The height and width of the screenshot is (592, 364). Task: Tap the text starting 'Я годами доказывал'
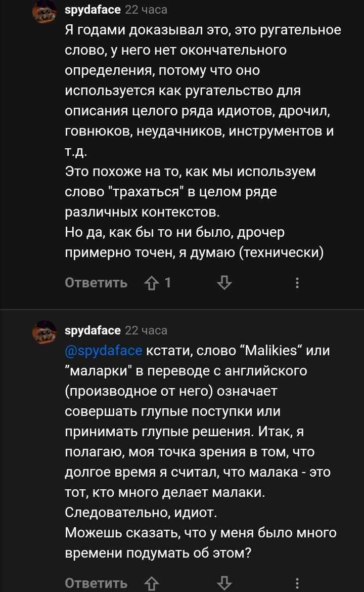[x=202, y=30]
